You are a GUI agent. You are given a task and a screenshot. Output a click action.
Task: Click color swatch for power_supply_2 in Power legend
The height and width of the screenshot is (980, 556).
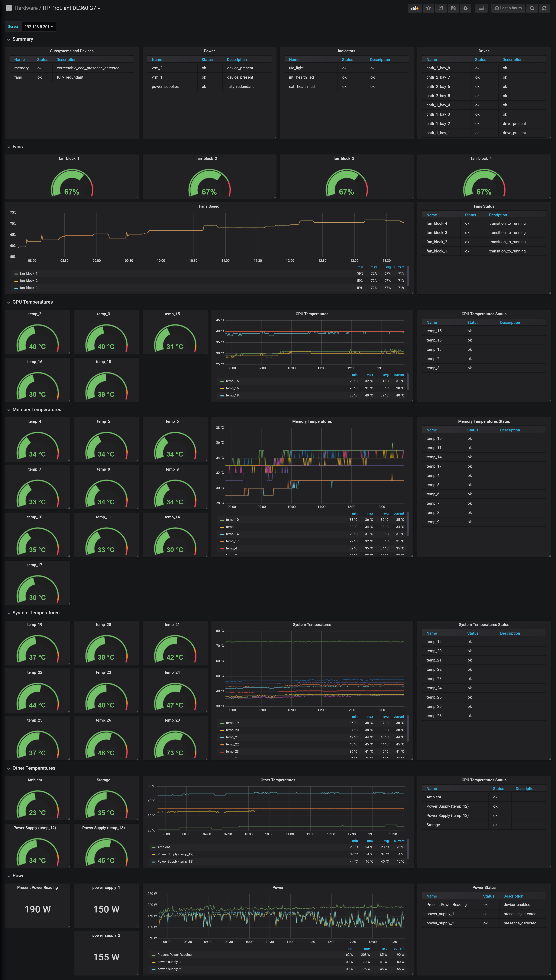coord(153,969)
